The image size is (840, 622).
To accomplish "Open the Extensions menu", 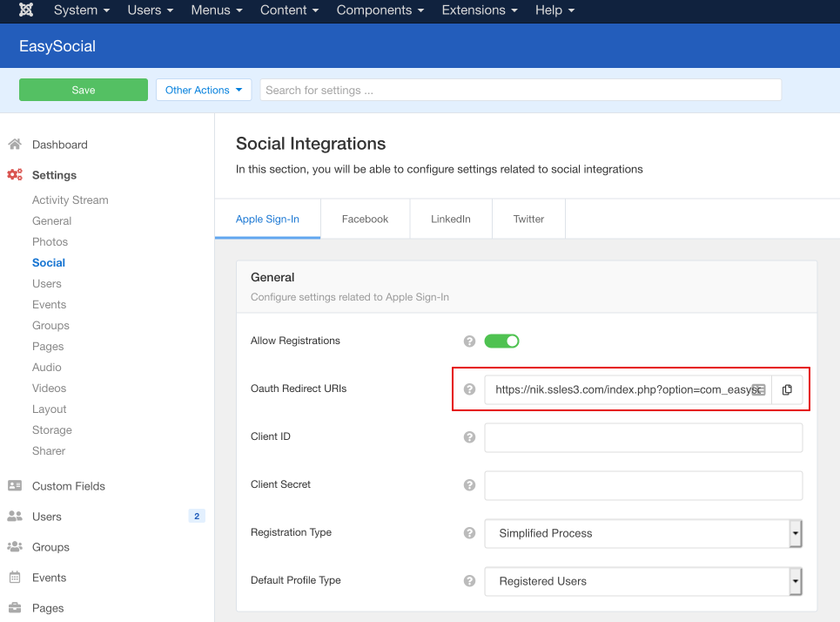I will pyautogui.click(x=480, y=10).
